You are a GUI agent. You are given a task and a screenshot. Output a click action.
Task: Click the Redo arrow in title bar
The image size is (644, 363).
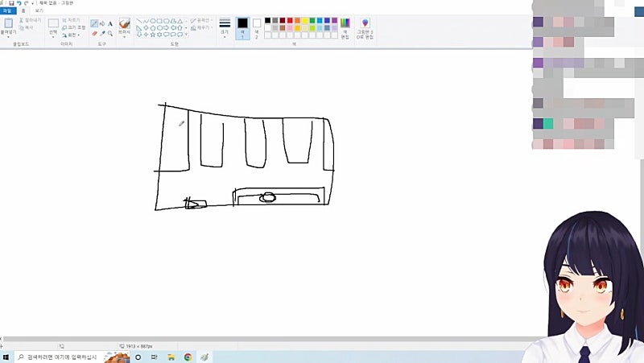26,3
